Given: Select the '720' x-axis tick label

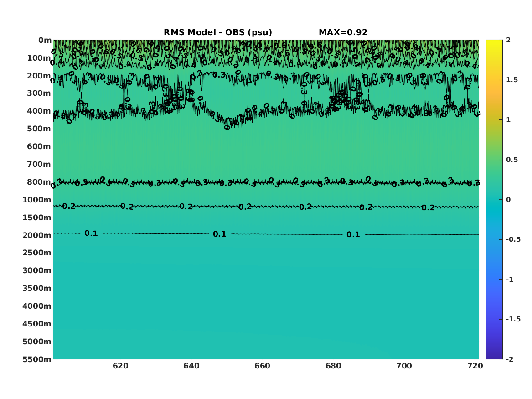Looking at the screenshot, I should (475, 366).
